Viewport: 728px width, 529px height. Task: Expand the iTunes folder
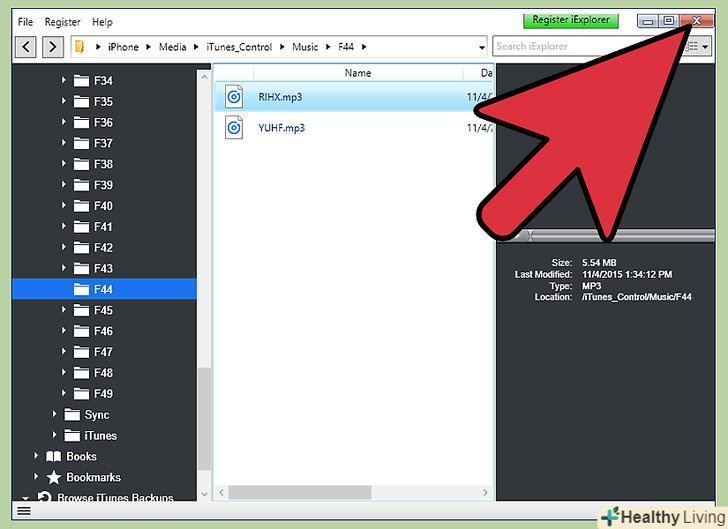(54, 435)
